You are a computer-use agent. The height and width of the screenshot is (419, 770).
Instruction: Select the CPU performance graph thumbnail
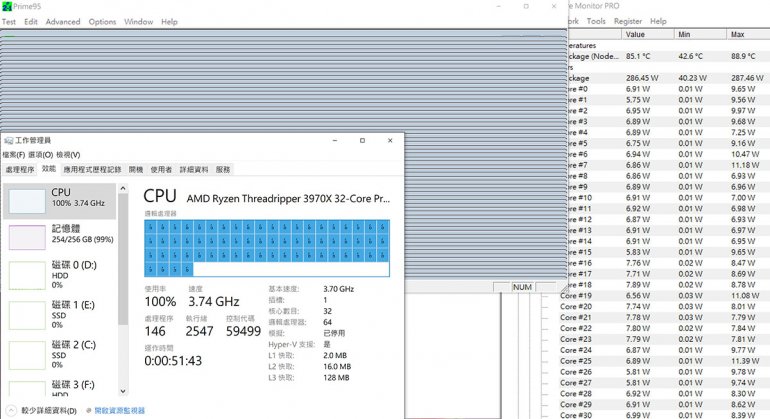[27, 201]
